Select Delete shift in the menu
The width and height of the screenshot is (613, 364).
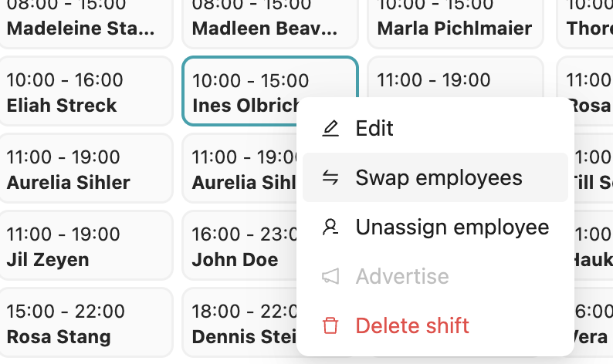click(x=412, y=325)
